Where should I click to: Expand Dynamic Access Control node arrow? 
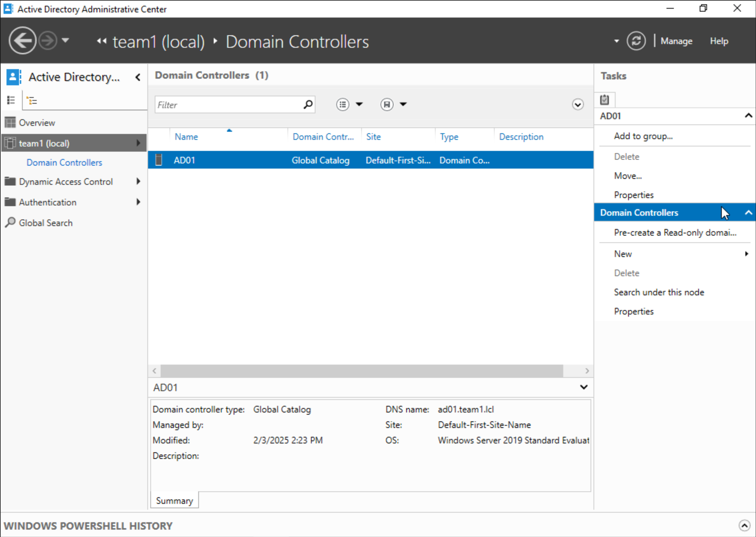coord(138,181)
